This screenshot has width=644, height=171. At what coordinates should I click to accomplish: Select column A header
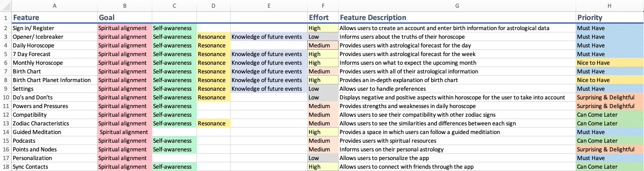[x=54, y=6]
